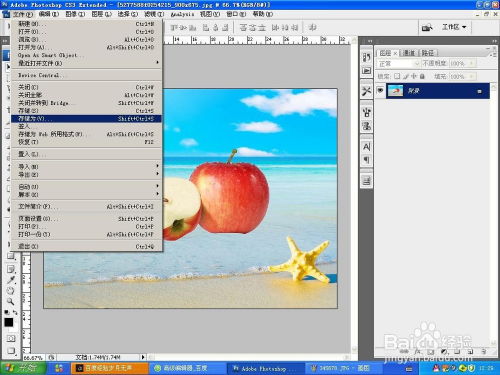Screen dimensions: 500x375
Task: Select the Zoom magnifier tool
Action: (x=11, y=302)
